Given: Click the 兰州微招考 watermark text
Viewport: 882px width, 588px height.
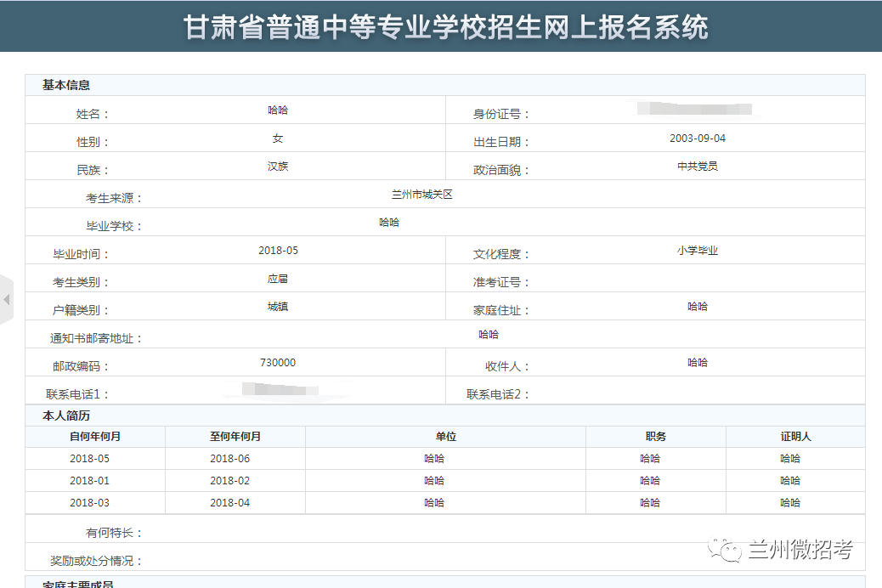Looking at the screenshot, I should pos(800,551).
